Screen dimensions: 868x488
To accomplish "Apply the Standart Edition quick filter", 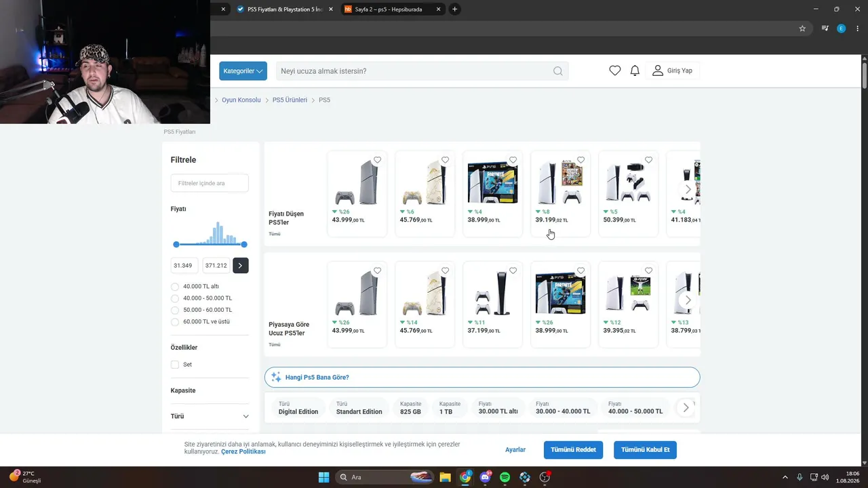I will pyautogui.click(x=359, y=407).
